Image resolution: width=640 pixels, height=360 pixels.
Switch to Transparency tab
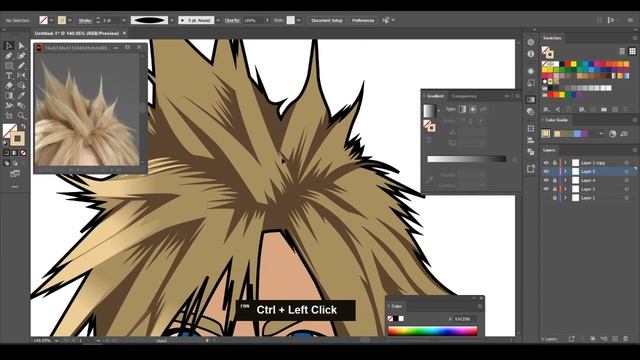[464, 96]
